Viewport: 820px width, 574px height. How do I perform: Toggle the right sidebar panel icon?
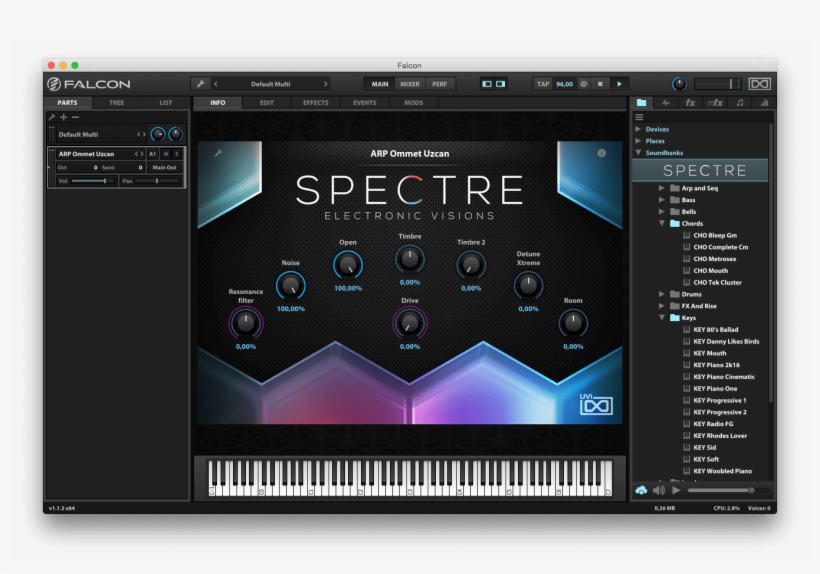pyautogui.click(x=500, y=84)
